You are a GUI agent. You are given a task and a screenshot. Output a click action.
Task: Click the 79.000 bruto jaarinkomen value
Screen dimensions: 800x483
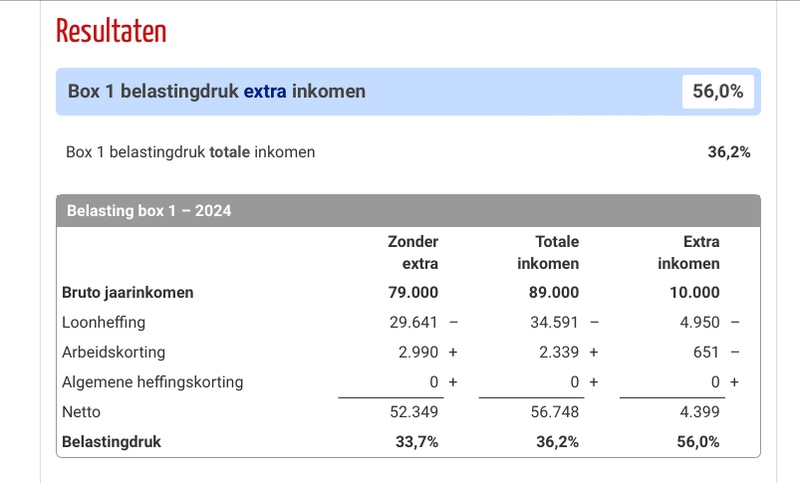413,293
